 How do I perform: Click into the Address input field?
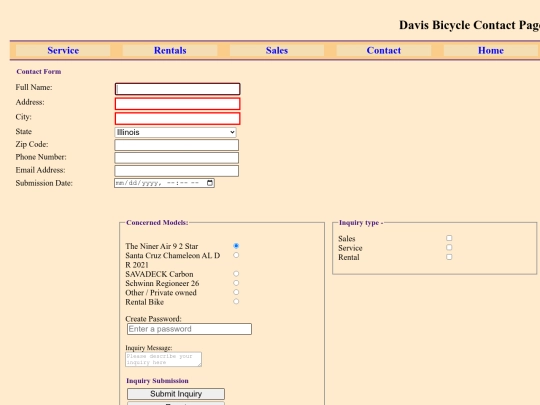(x=177, y=104)
